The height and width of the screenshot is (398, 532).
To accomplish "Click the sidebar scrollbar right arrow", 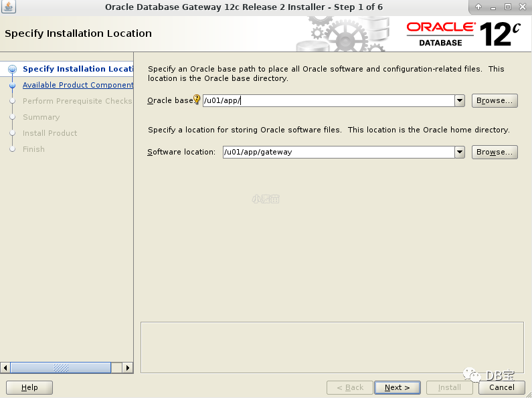I will 128,367.
